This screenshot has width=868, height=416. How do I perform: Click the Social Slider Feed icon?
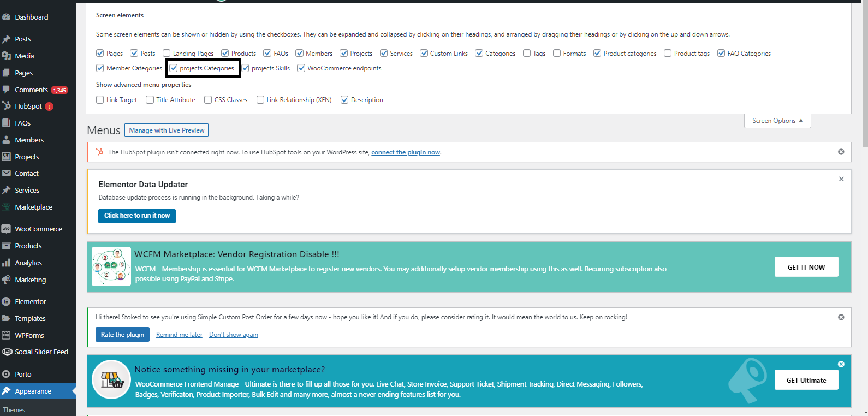click(7, 352)
